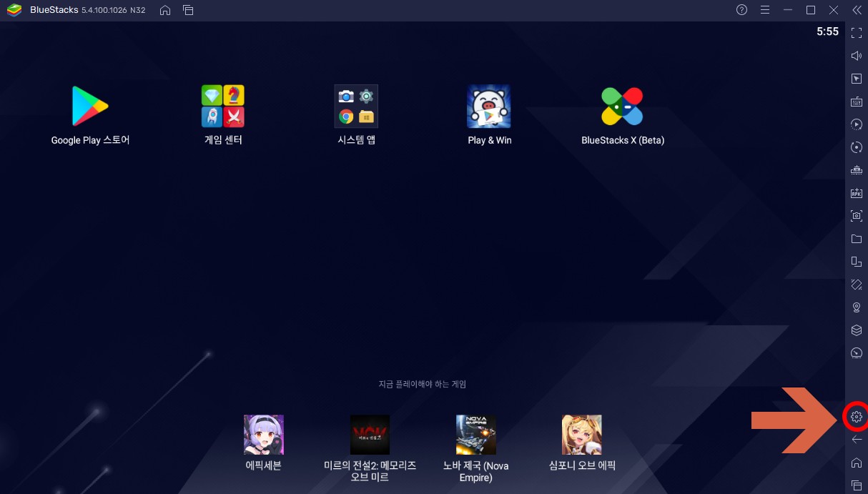Open 심포니 오브 에픽 game
Viewport: 868px width, 494px height.
point(581,435)
